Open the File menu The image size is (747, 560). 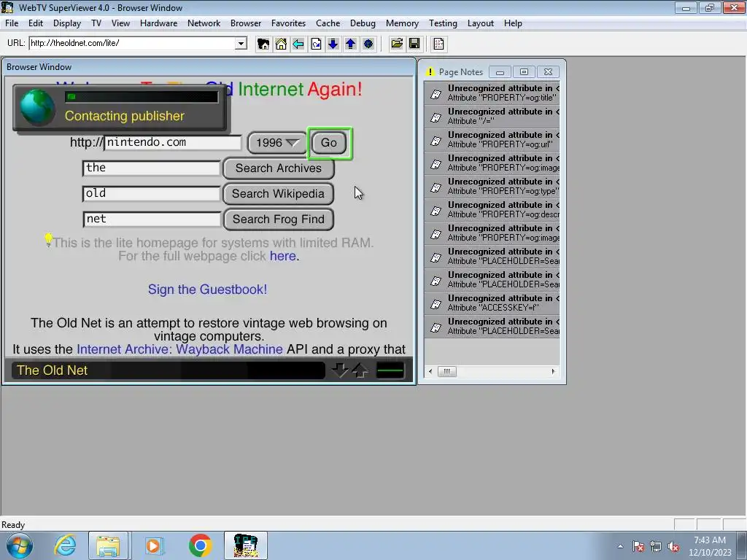pos(12,23)
